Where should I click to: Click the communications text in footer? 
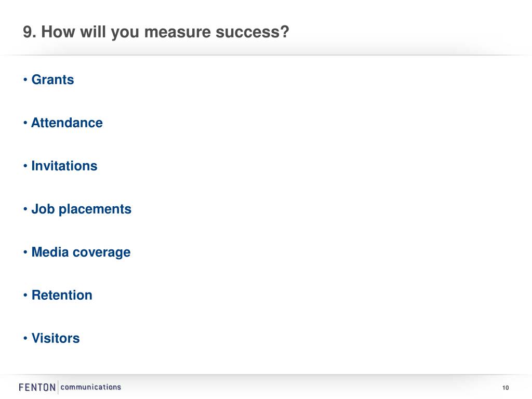(x=90, y=387)
